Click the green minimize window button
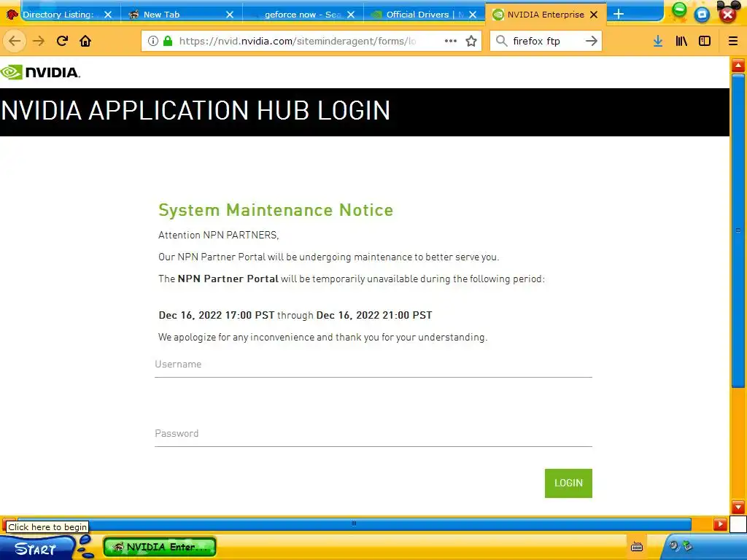 pyautogui.click(x=679, y=11)
